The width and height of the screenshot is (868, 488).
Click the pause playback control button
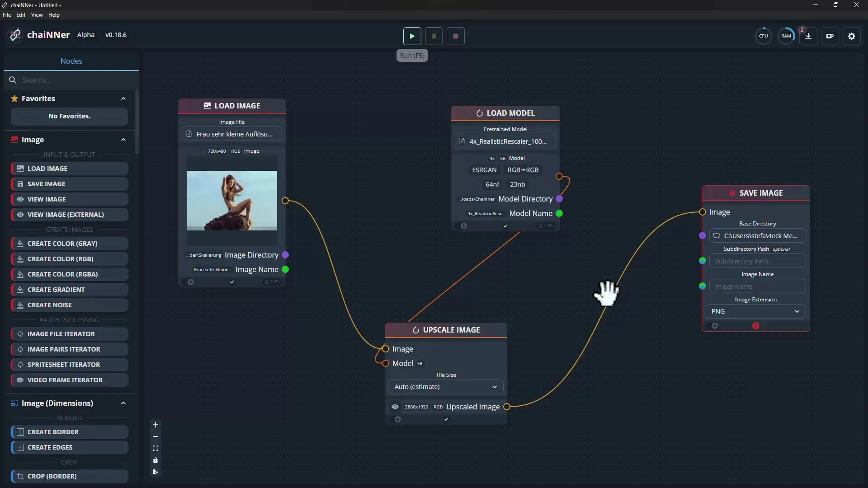(x=434, y=36)
